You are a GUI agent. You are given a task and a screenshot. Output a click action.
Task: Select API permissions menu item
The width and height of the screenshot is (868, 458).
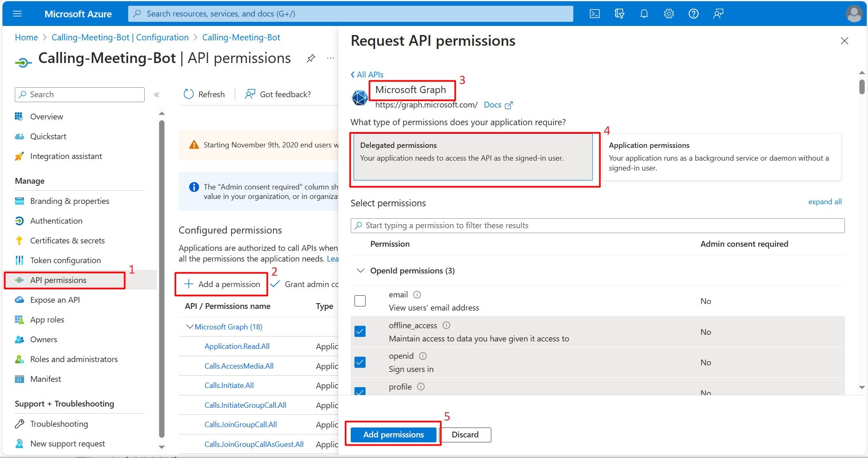coord(58,280)
